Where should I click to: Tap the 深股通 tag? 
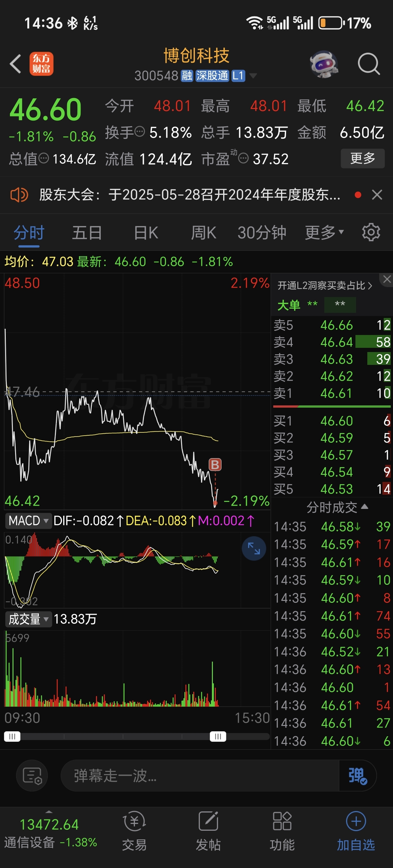pos(212,76)
